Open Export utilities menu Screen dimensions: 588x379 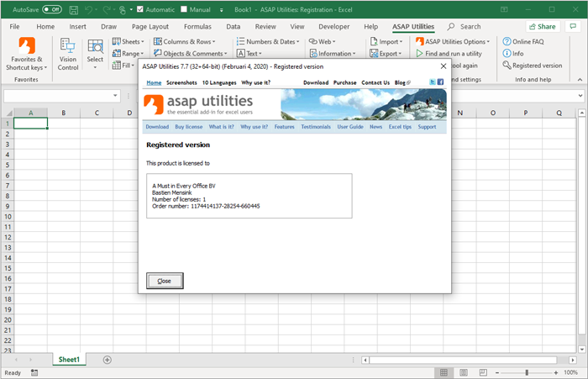point(386,54)
